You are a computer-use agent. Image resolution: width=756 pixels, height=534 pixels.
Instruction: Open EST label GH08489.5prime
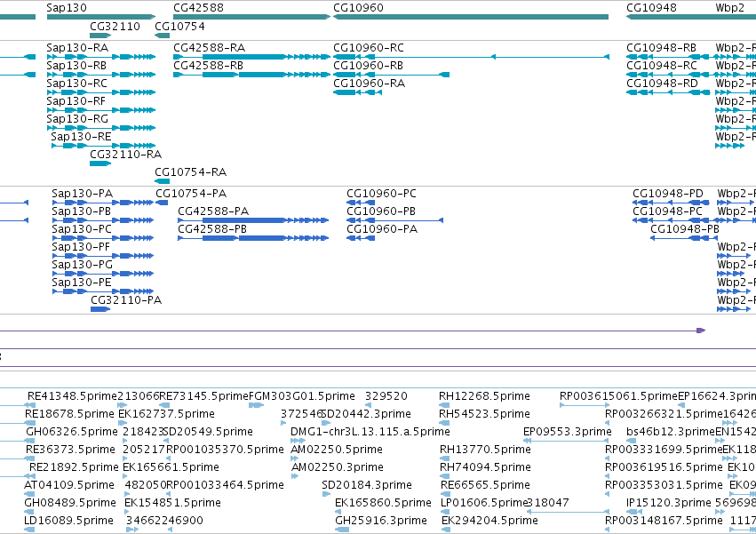pos(70,503)
